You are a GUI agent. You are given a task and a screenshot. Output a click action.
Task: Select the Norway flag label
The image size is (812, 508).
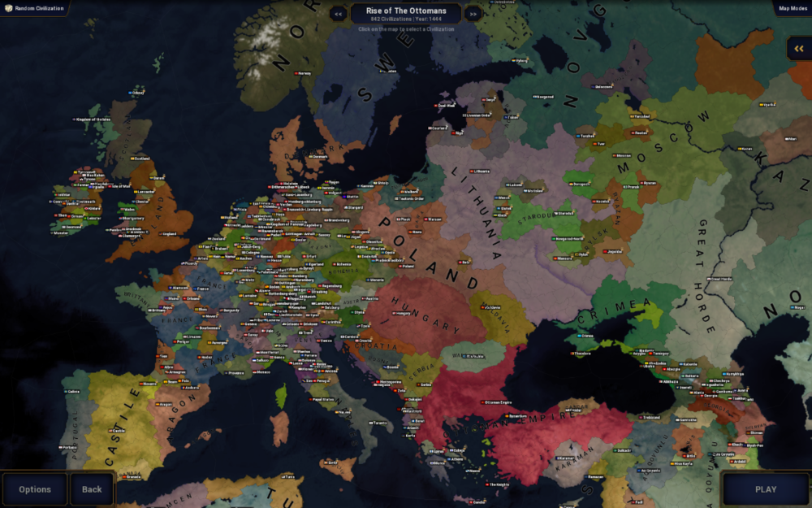click(x=302, y=73)
